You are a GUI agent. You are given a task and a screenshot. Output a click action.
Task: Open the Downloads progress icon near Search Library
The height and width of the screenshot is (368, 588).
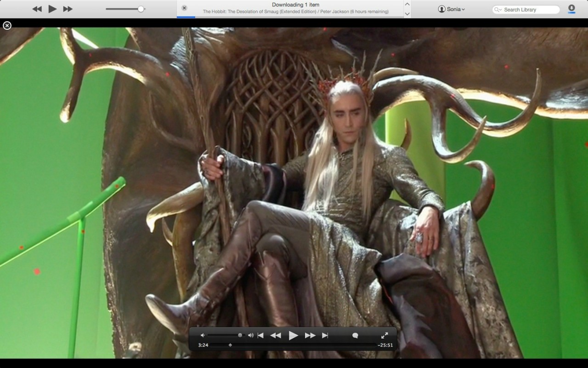[x=571, y=9]
